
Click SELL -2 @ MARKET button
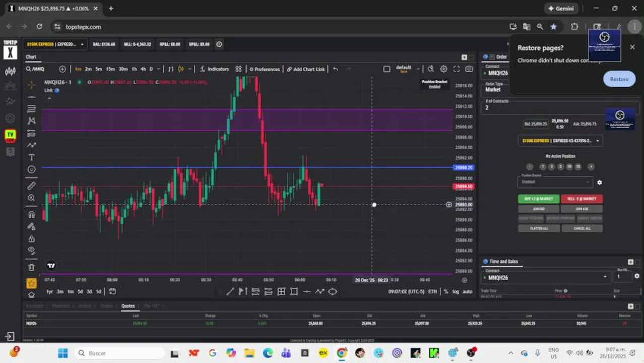(x=582, y=199)
